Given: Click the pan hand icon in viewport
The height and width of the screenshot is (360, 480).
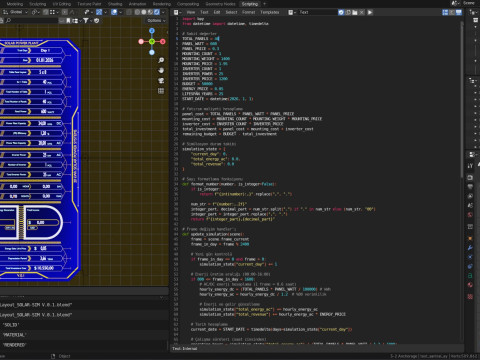Looking at the screenshot, I should tap(161, 70).
